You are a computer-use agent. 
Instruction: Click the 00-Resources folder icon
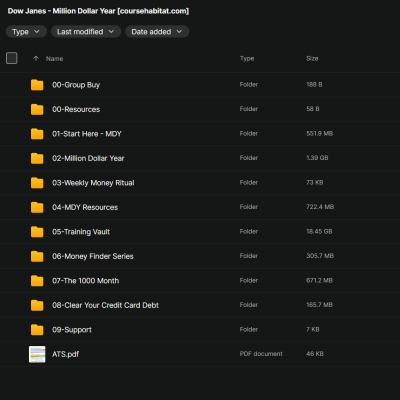coord(37,109)
